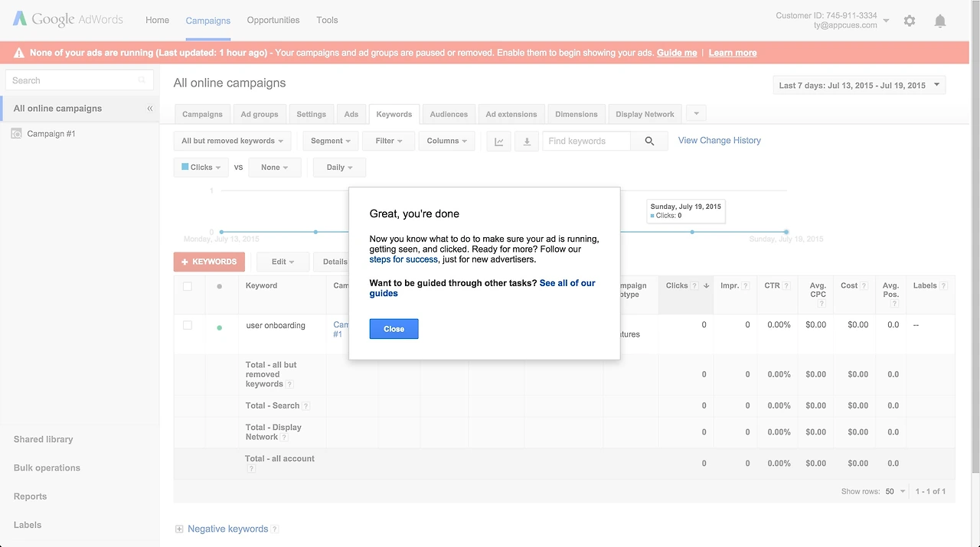The width and height of the screenshot is (980, 547).
Task: Open the Segment dropdown
Action: tap(331, 141)
